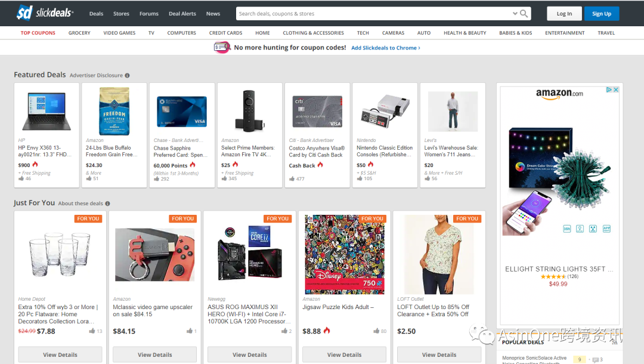This screenshot has height=364, width=644.
Task: Click fire icon beside Fire TV $25 price
Action: pyautogui.click(x=236, y=164)
